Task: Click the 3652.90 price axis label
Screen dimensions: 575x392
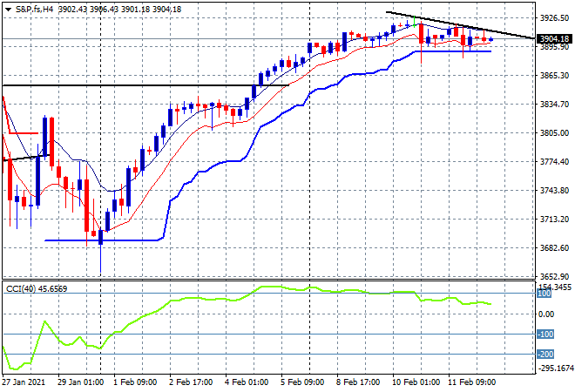Action: click(x=554, y=277)
